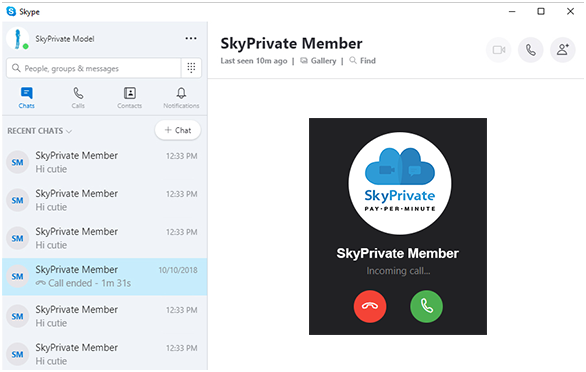
Task: Open the dial pad
Action: [x=191, y=68]
